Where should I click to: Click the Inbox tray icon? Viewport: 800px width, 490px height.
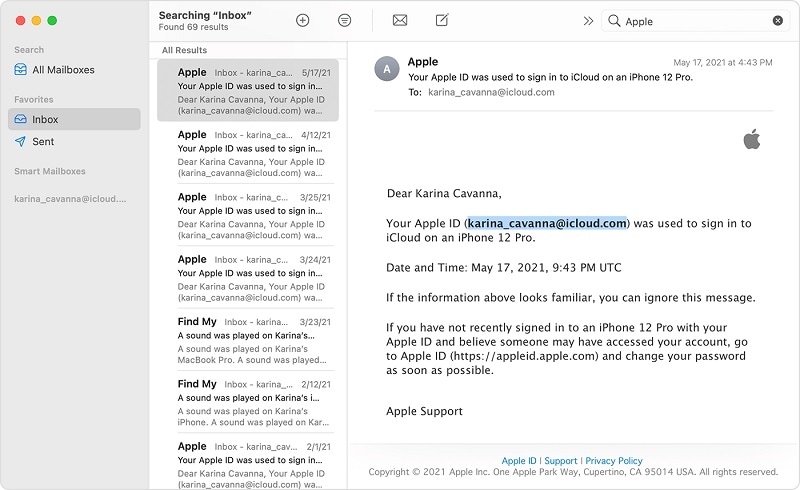click(x=20, y=119)
